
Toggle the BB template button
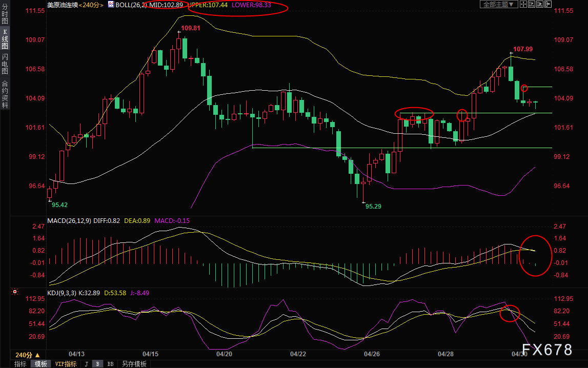click(110, 364)
